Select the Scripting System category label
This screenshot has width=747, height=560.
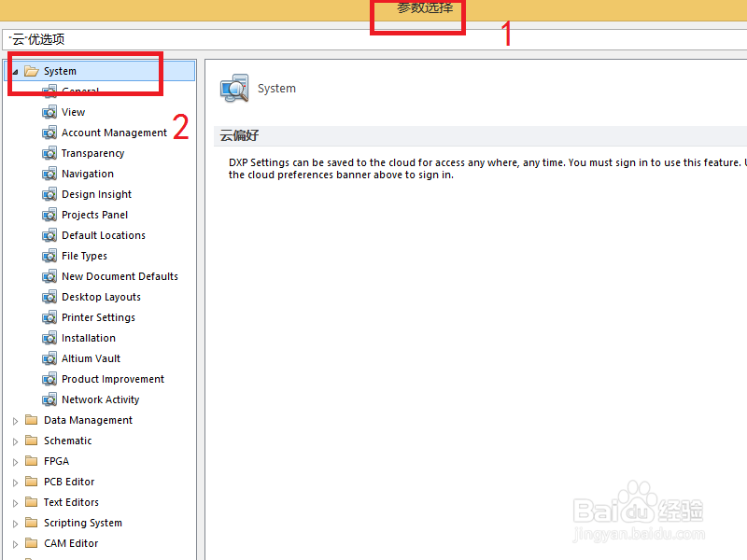coord(83,523)
